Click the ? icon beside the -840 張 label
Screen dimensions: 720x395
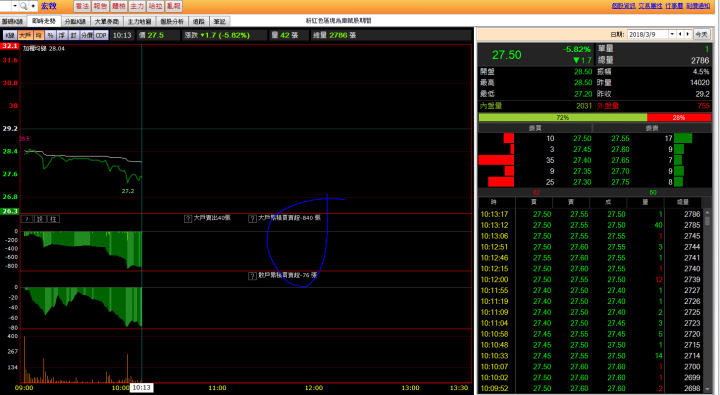point(252,219)
